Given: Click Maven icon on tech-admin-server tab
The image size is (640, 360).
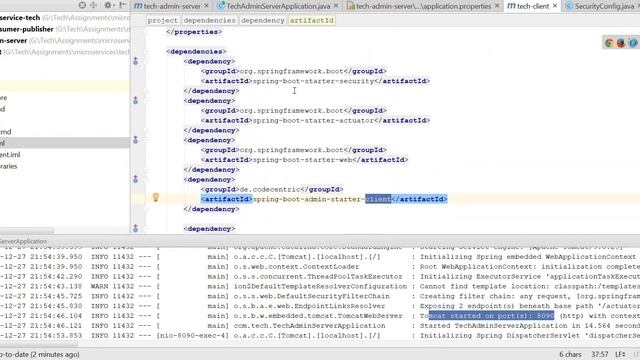Looking at the screenshot, I should tap(138, 6).
